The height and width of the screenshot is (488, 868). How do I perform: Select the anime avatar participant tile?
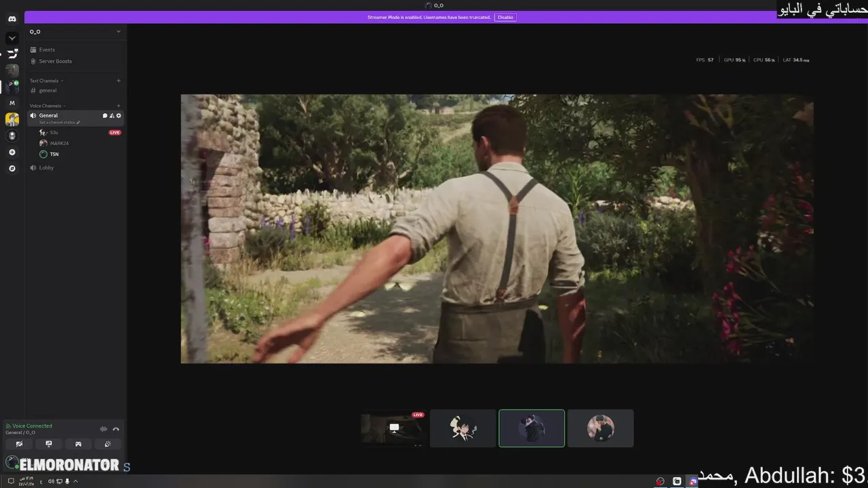tap(463, 428)
